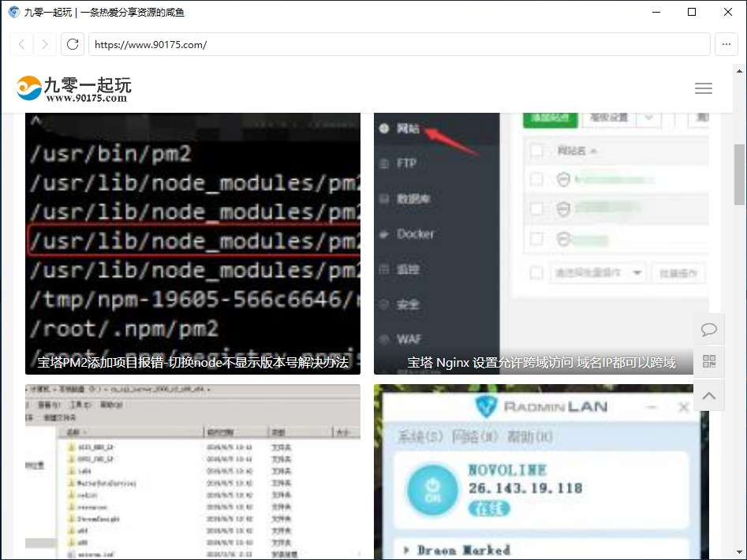
Task: Maximize the browser window
Action: point(692,12)
